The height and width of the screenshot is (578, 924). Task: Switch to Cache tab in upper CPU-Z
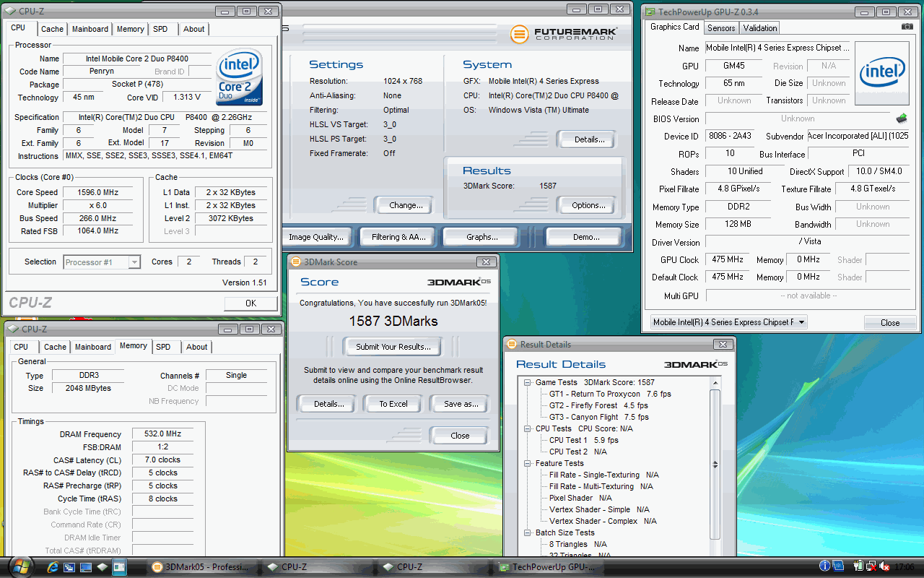pyautogui.click(x=52, y=29)
